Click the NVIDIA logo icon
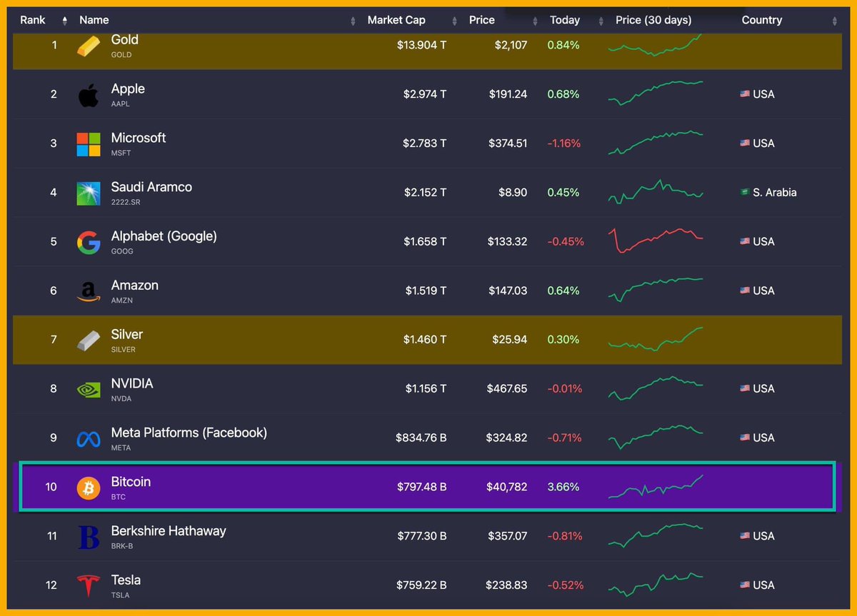This screenshot has height=616, width=857. (89, 390)
